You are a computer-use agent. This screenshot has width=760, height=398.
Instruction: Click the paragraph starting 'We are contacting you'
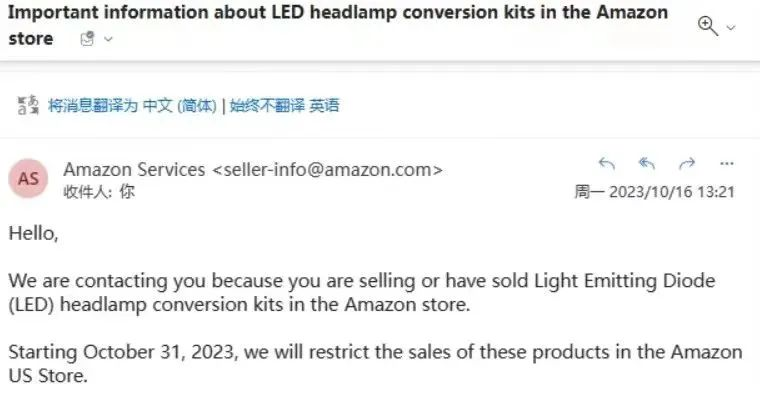coord(362,293)
